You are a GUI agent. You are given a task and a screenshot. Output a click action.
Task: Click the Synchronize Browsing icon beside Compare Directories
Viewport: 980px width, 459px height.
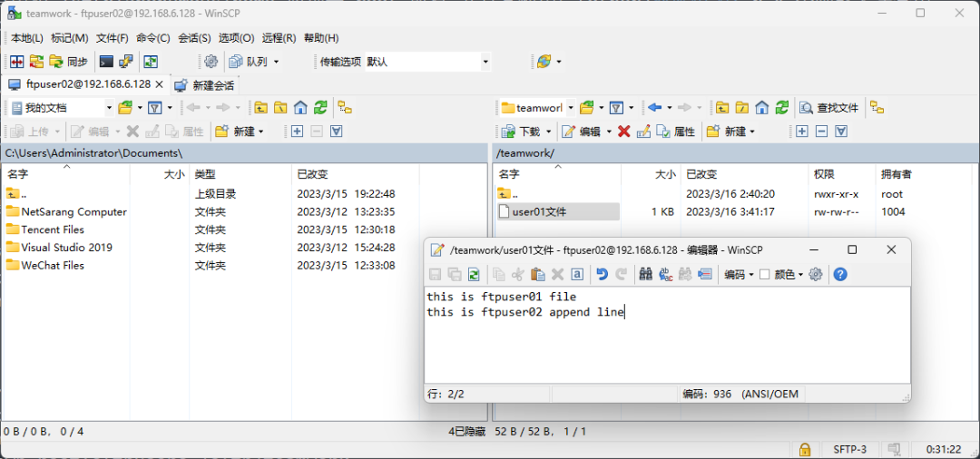tap(37, 61)
